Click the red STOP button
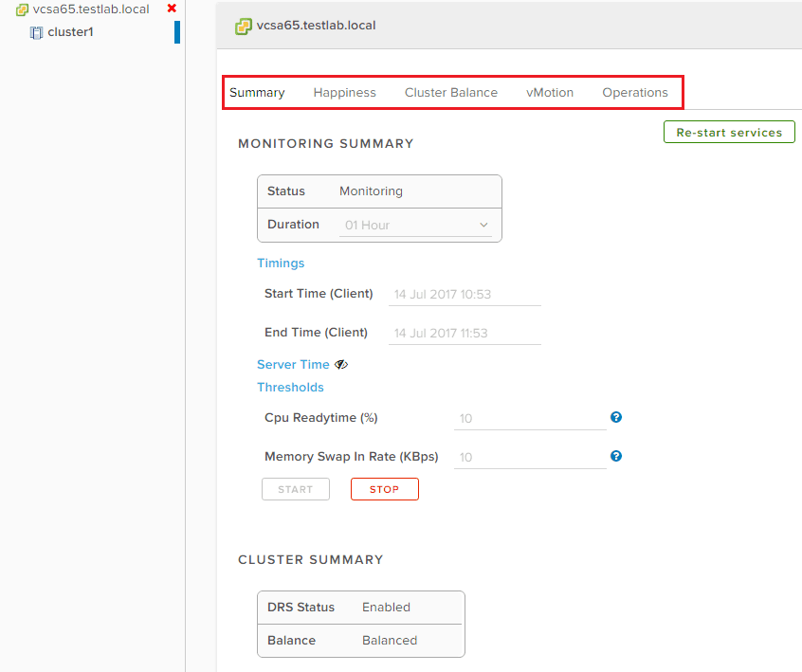 384,489
